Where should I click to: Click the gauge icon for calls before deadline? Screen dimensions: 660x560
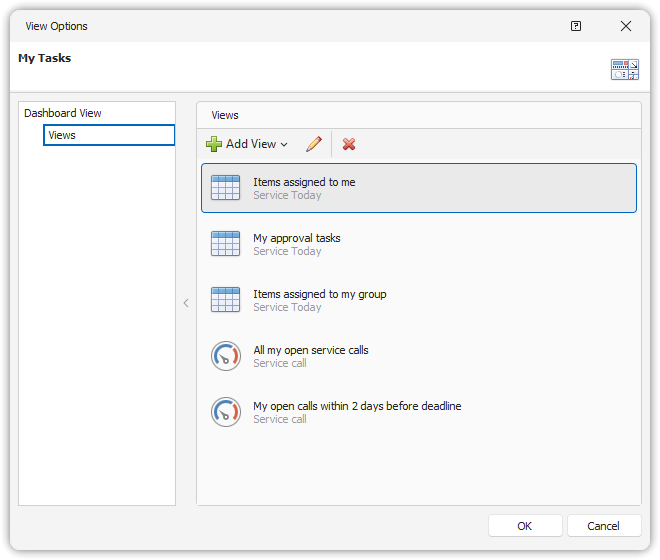click(x=226, y=412)
